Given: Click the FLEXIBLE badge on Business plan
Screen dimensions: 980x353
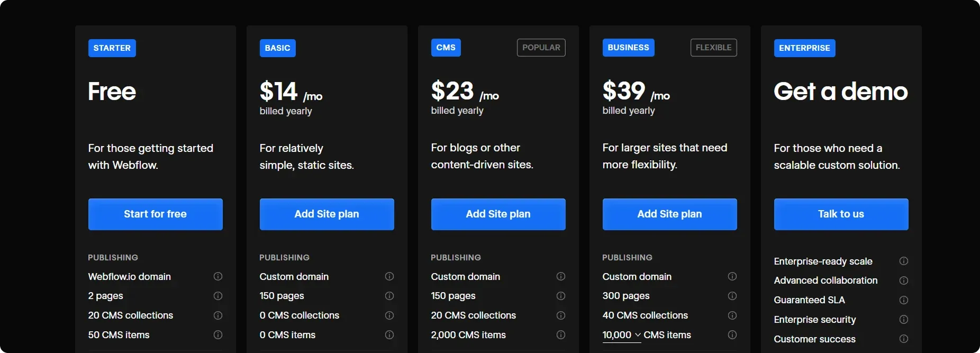Looking at the screenshot, I should pos(714,48).
